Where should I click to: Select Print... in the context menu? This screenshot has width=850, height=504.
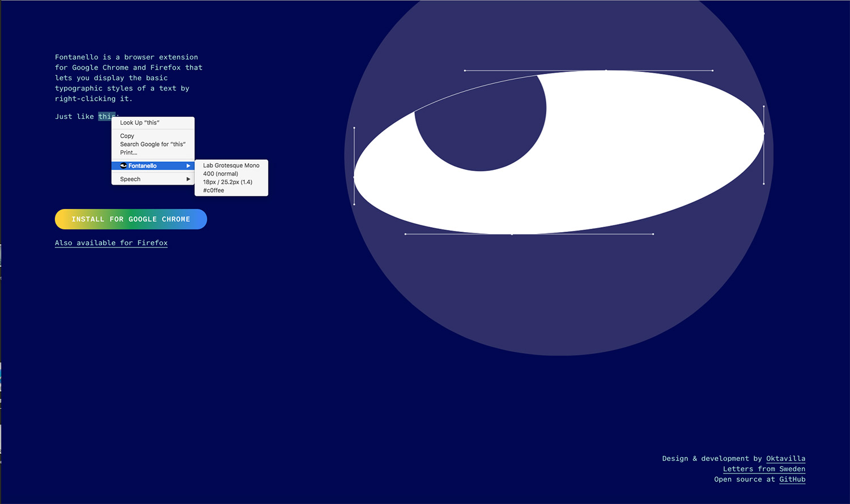click(129, 153)
